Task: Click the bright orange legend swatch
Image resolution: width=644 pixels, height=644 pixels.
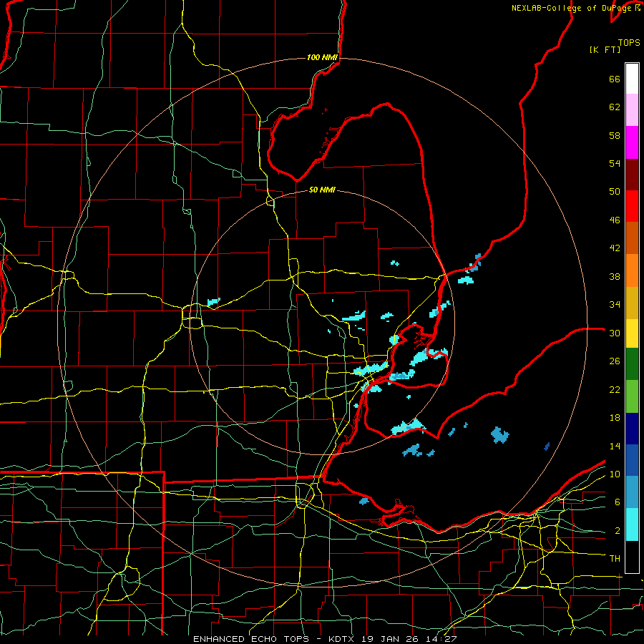Action: [x=632, y=270]
